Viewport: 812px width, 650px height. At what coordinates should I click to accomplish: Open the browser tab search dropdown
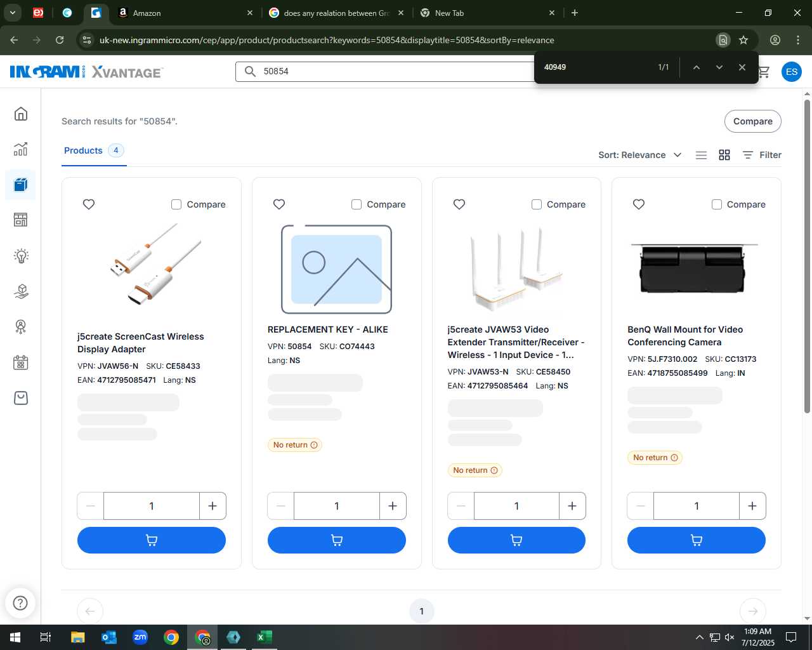tap(12, 13)
